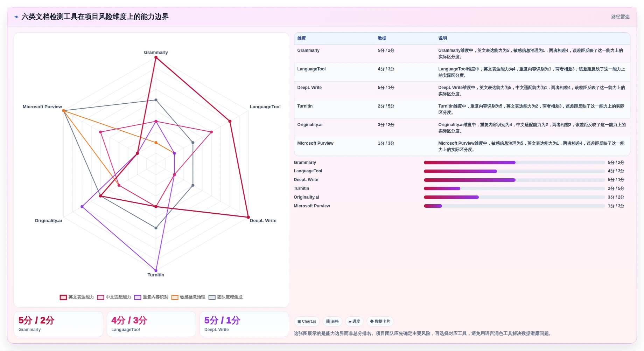Toggle the 英文表达能力 legend series

[77, 297]
